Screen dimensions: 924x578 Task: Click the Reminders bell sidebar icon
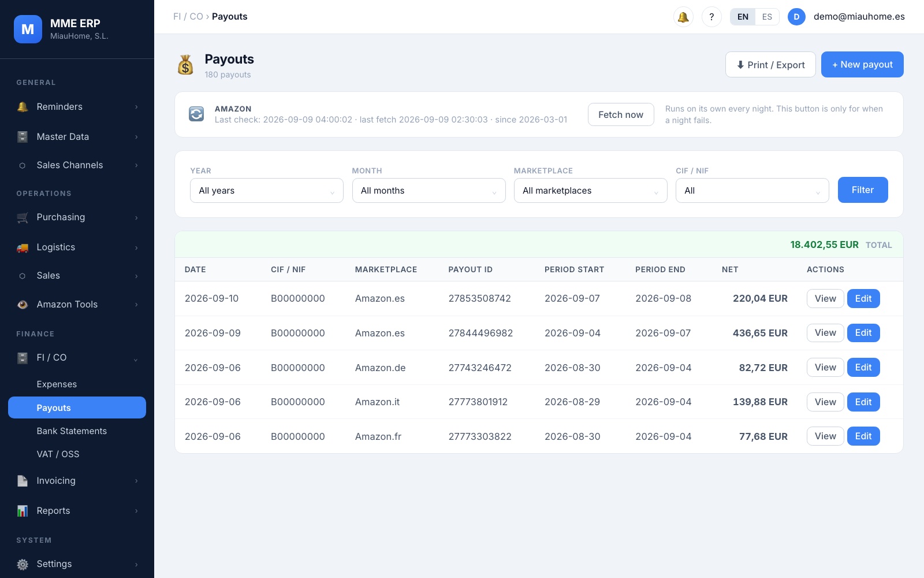23,107
